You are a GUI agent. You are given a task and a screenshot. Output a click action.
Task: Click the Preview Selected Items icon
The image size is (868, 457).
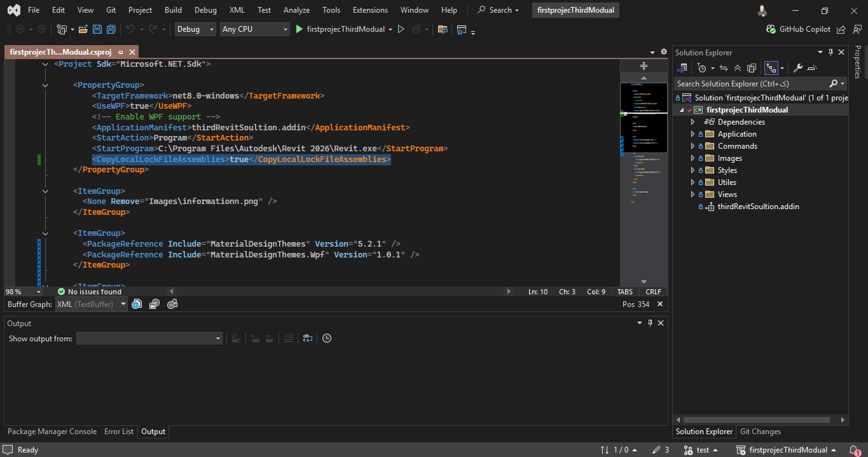pyautogui.click(x=812, y=68)
